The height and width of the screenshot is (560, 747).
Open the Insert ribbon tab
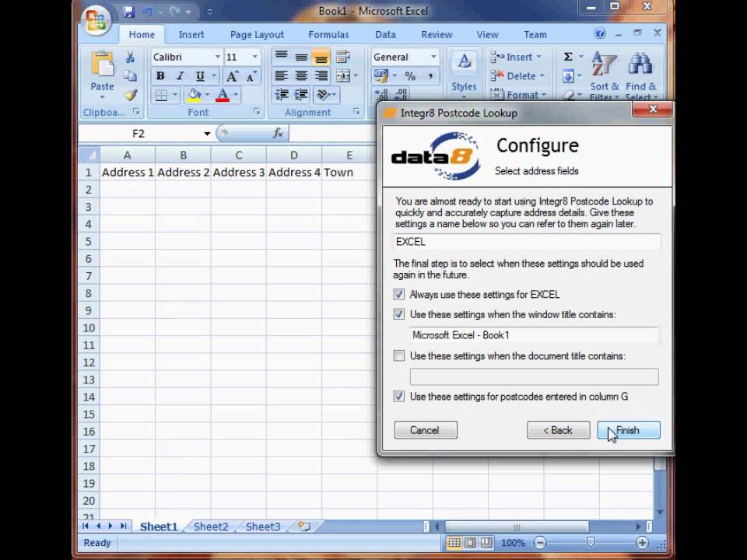click(191, 35)
